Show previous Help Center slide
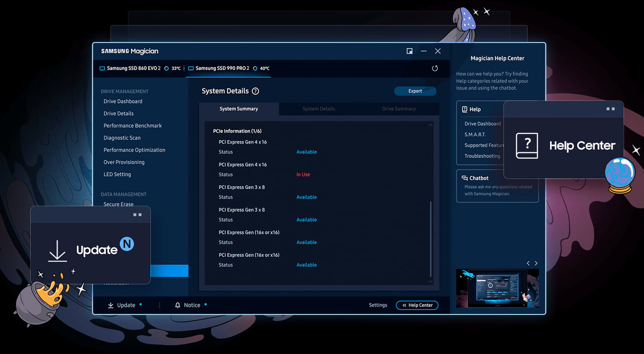 click(528, 263)
